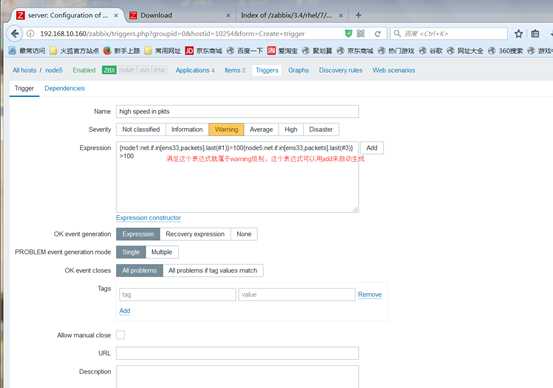
Task: Select the server Configuration browser tab
Action: click(x=67, y=15)
